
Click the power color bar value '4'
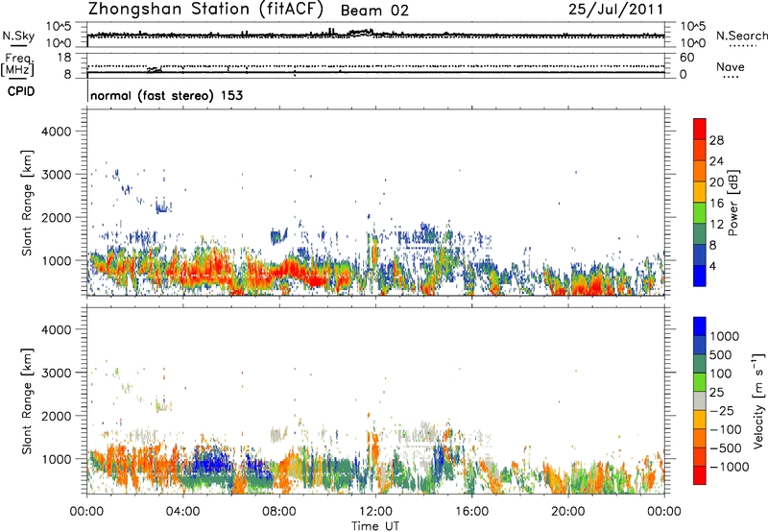[713, 266]
